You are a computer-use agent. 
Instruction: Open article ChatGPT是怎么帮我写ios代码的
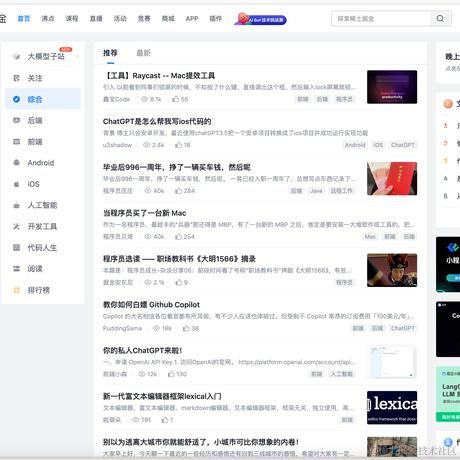[157, 121]
